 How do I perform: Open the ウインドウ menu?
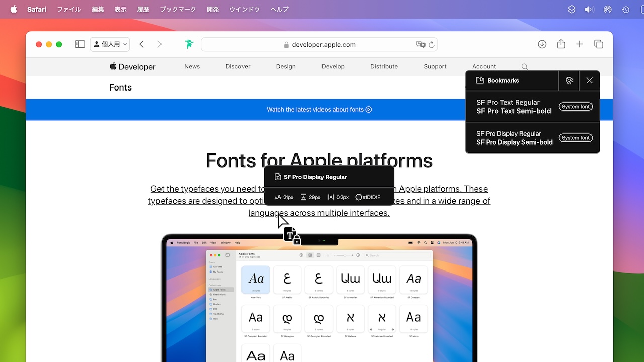[245, 9]
